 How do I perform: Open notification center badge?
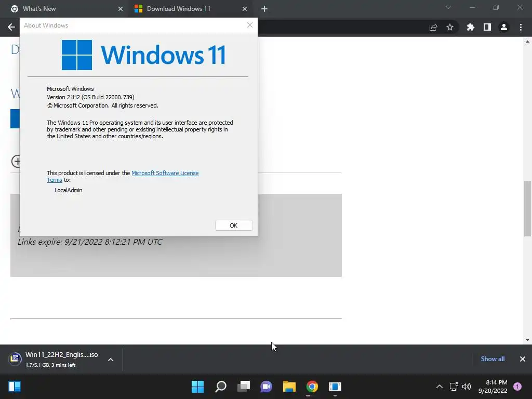point(517,387)
